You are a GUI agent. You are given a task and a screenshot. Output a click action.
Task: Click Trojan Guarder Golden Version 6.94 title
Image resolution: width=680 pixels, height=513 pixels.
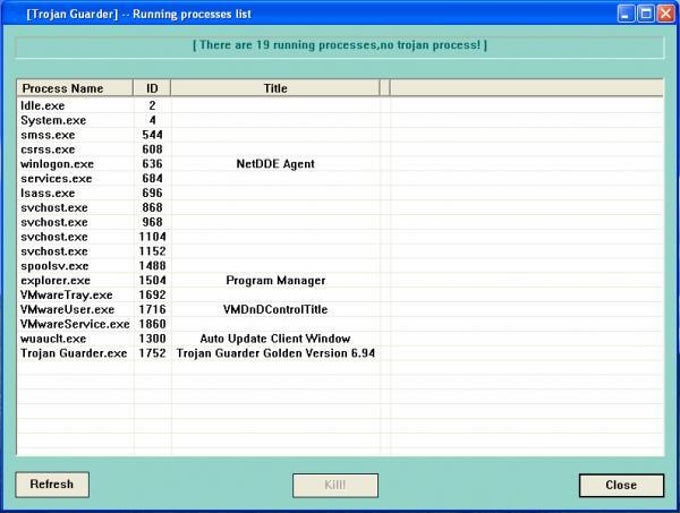275,353
